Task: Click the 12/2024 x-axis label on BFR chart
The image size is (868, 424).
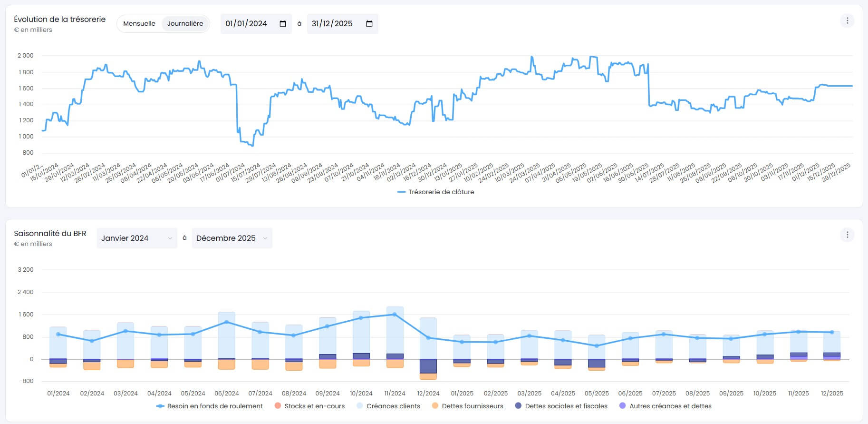Action: 428,394
